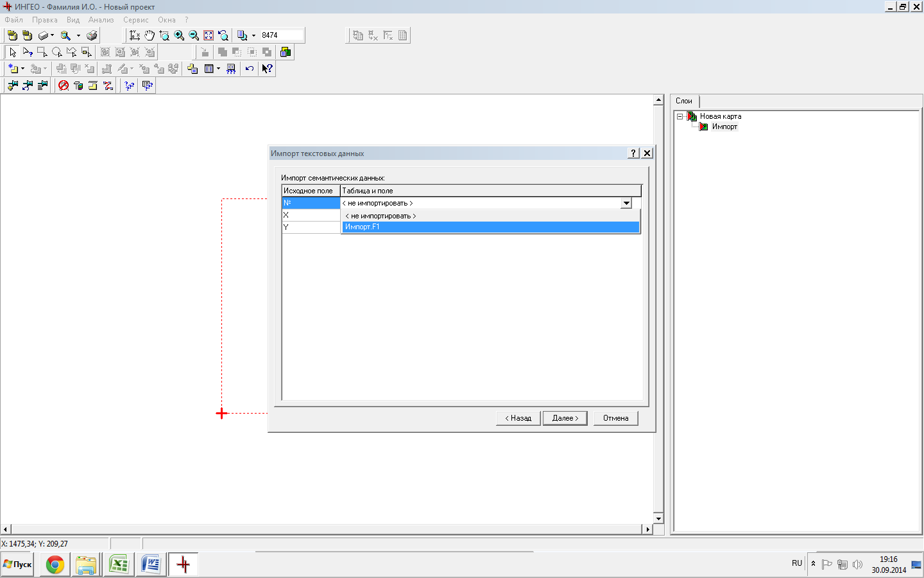Image resolution: width=924 pixels, height=578 pixels.
Task: Close the 'Импорт текстовых данных' dialog
Action: (x=647, y=153)
